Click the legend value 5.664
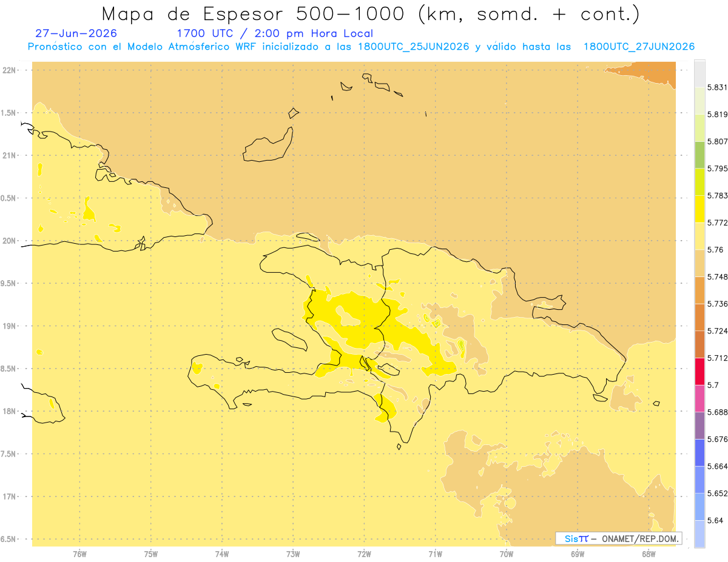The width and height of the screenshot is (728, 562). tap(718, 467)
